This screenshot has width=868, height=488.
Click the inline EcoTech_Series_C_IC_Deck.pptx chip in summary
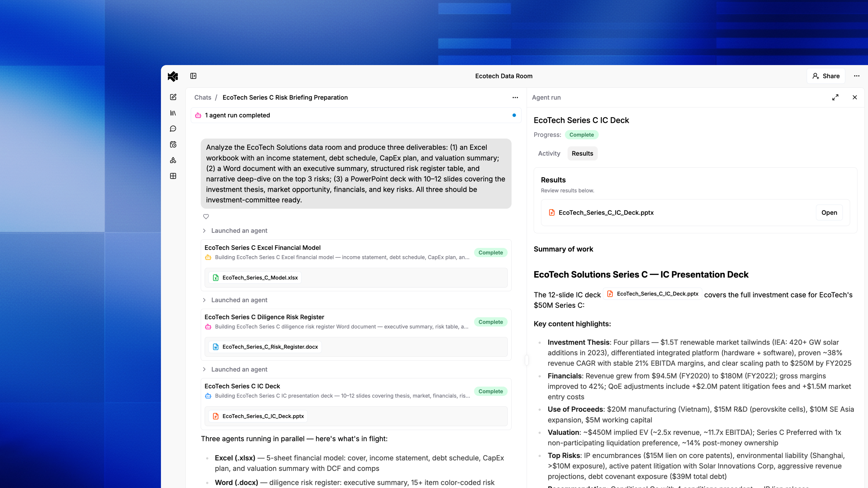652,294
